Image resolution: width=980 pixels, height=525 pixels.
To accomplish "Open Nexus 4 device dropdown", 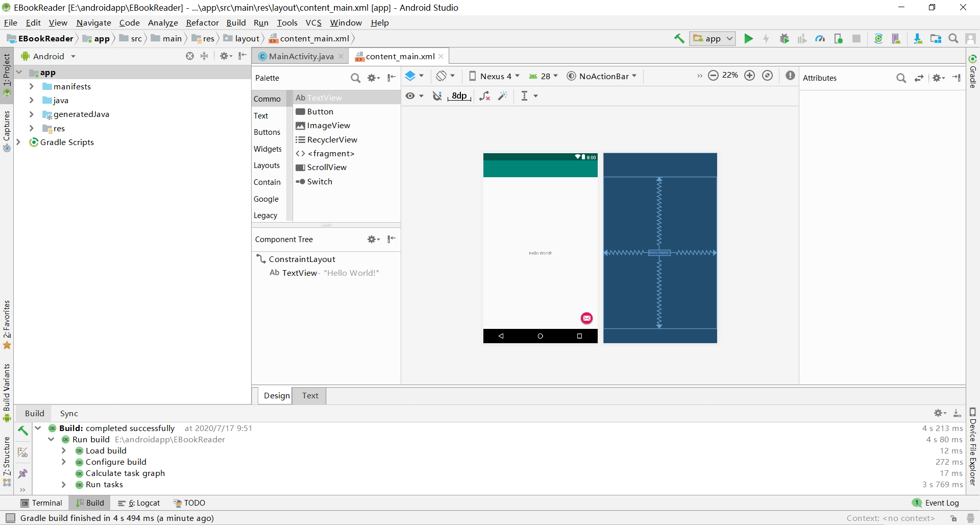I will [x=494, y=76].
